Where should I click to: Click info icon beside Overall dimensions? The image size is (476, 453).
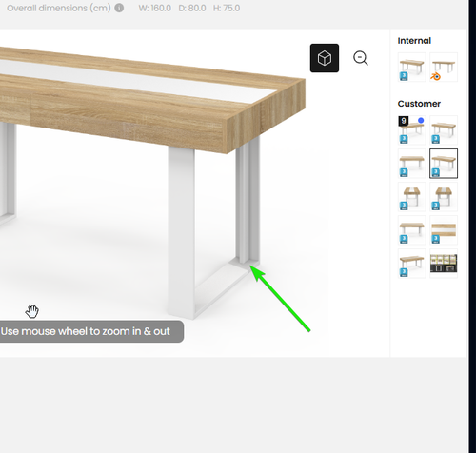coord(119,8)
